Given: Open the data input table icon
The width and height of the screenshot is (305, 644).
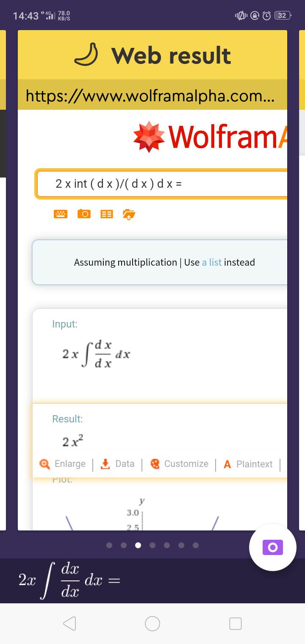Looking at the screenshot, I should pos(106,214).
